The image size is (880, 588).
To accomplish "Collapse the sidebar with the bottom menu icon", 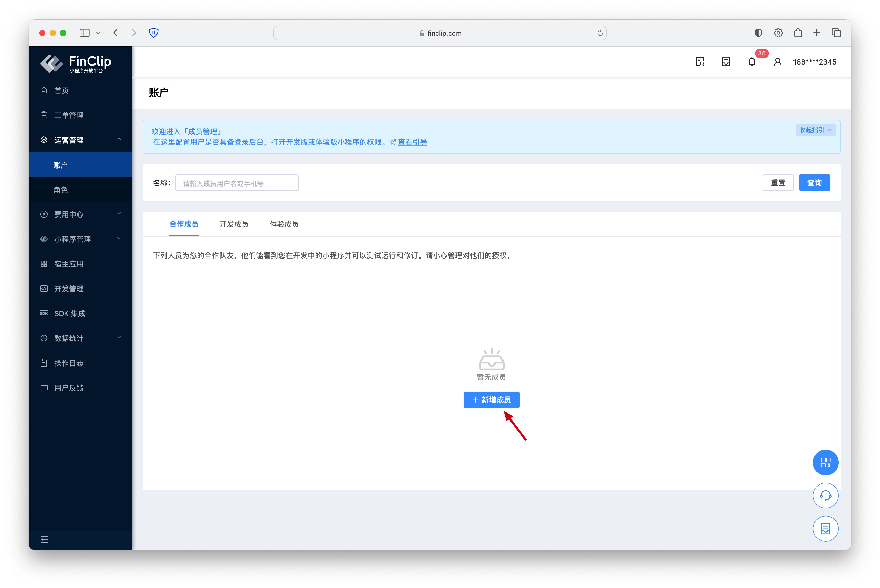I will click(44, 539).
